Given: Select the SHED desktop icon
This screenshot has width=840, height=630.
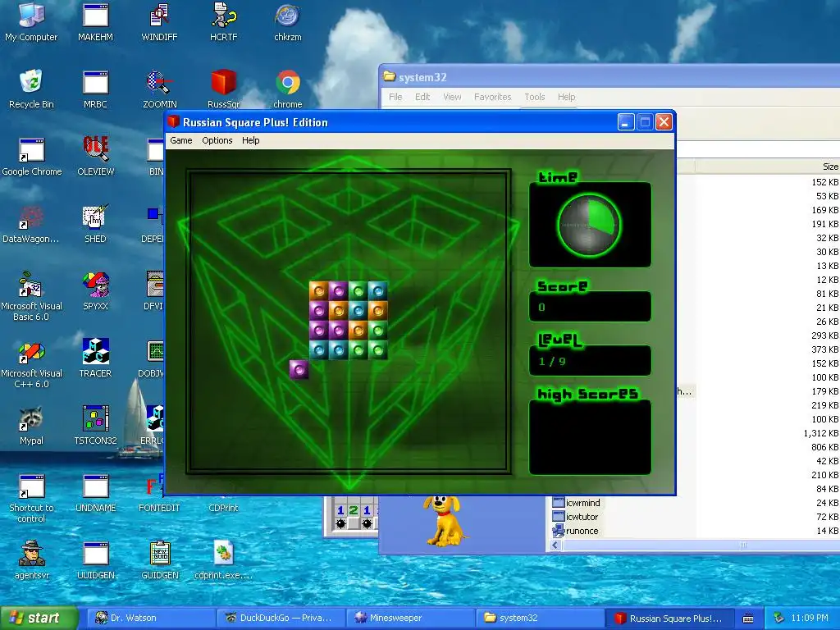Looking at the screenshot, I should point(95,224).
